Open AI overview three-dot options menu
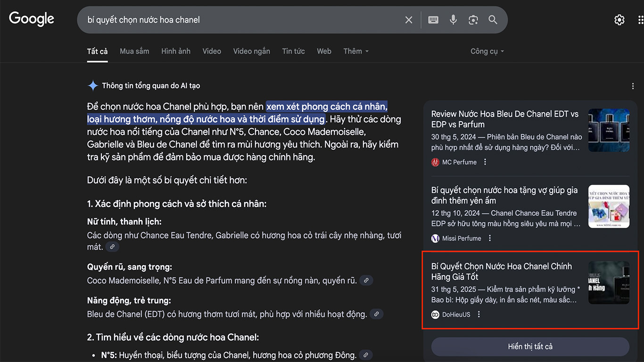Image resolution: width=644 pixels, height=362 pixels. pyautogui.click(x=633, y=86)
